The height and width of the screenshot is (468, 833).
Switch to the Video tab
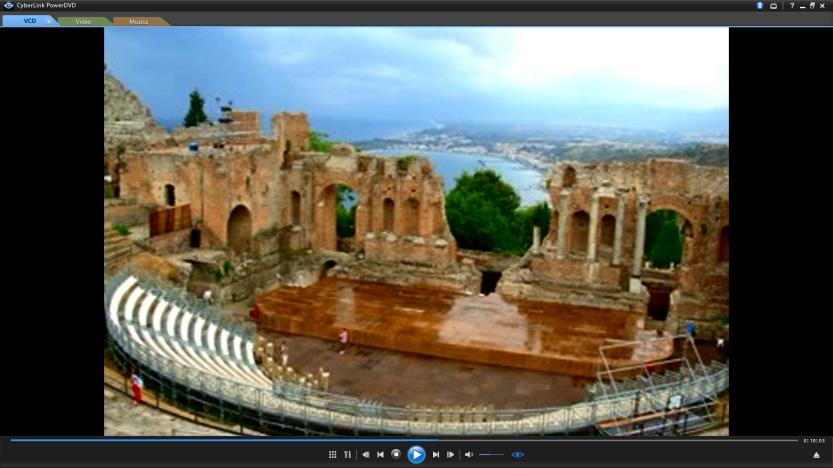(x=83, y=22)
